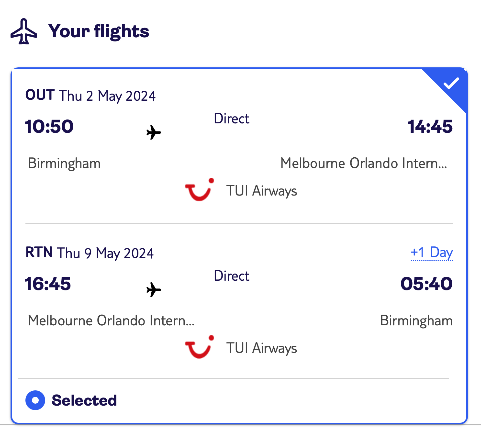Image resolution: width=481 pixels, height=441 pixels.
Task: Click the 14:45 arrival time
Action: [x=430, y=127]
